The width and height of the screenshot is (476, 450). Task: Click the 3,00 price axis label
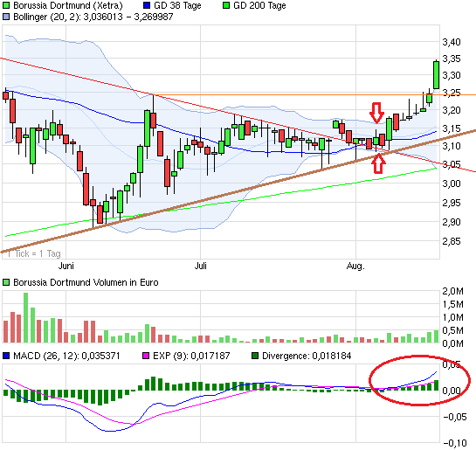(452, 183)
